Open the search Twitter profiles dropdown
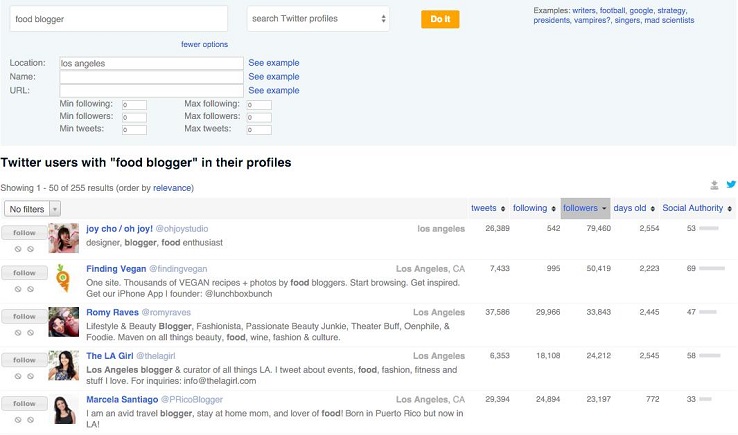Viewport: 738px width, 435px height. [318, 19]
